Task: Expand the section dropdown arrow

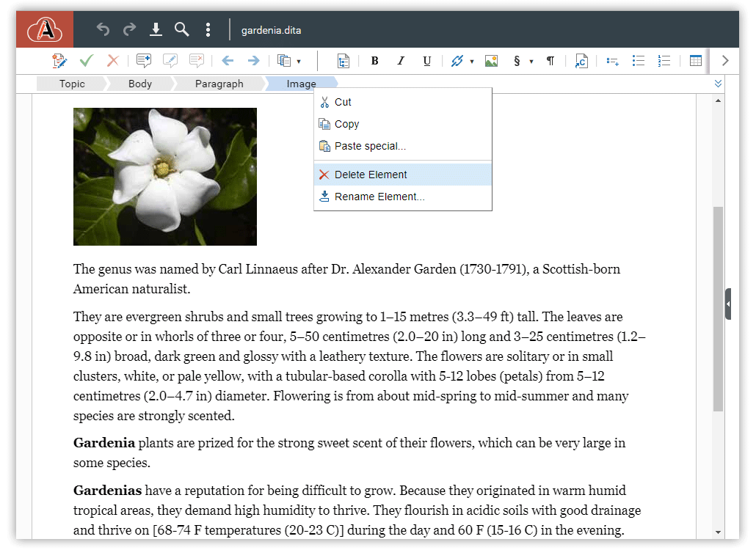Action: (x=531, y=62)
